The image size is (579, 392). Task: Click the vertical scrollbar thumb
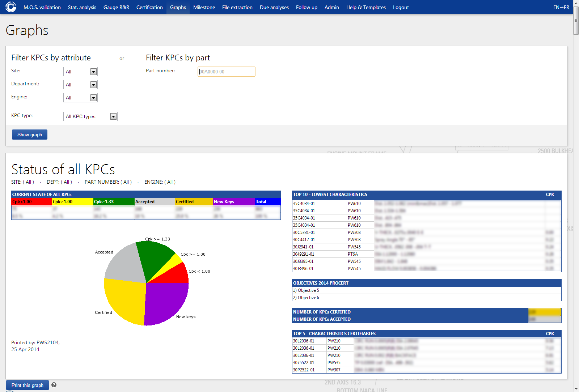coord(576,21)
